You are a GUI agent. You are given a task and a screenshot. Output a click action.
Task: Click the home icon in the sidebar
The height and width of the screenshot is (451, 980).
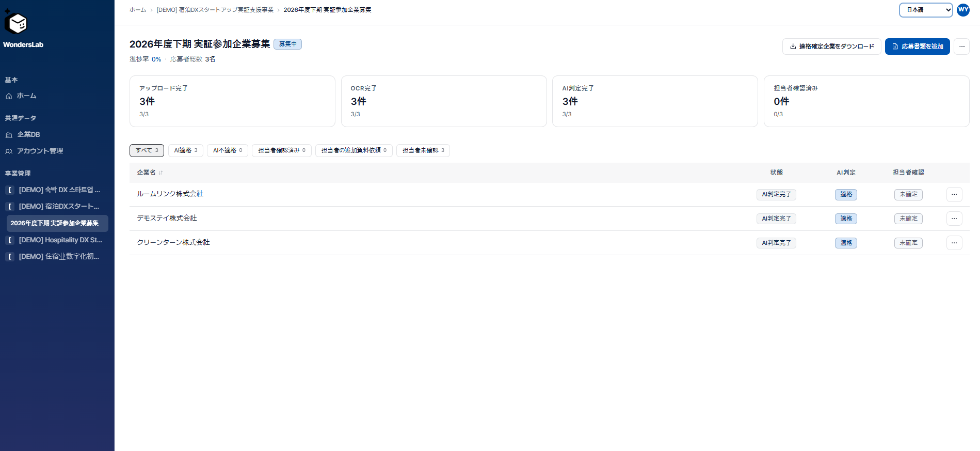point(9,96)
